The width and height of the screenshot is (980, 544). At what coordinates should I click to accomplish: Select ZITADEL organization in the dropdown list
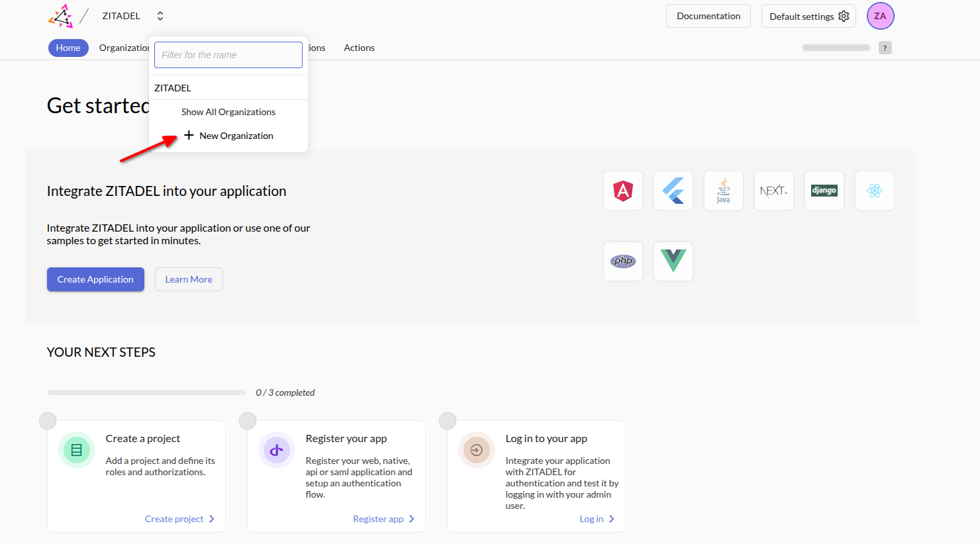(173, 88)
